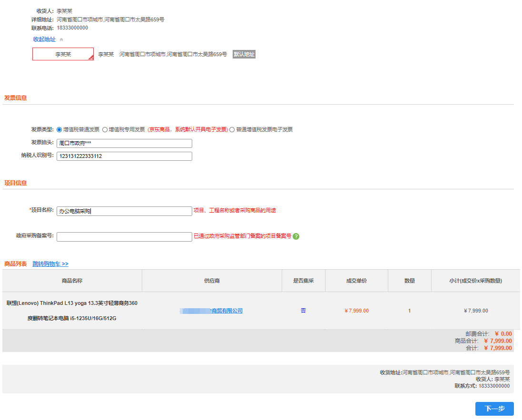Collapse the address list with 收起地址
The height and width of the screenshot is (420, 522).
point(44,39)
